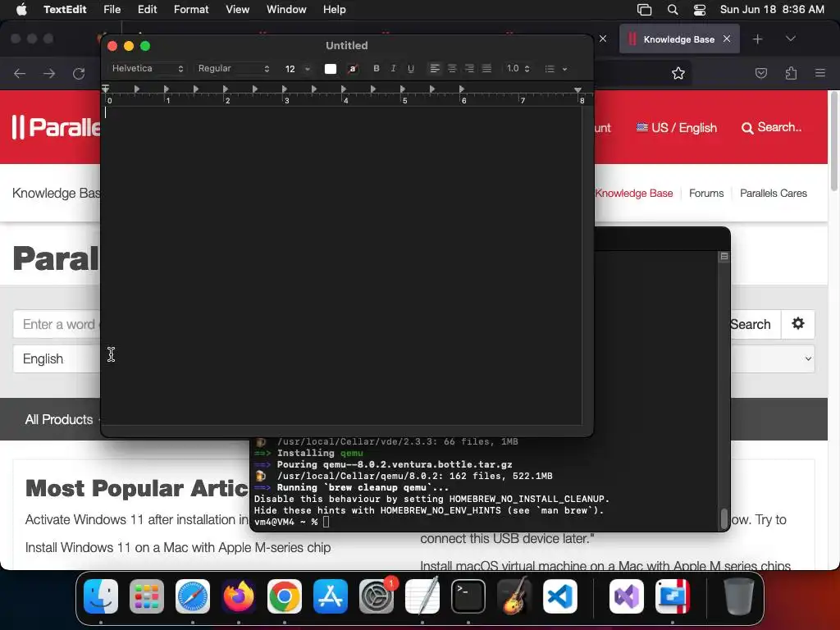840x630 pixels.
Task: Open the Helvetica font family dropdown
Action: tap(148, 69)
